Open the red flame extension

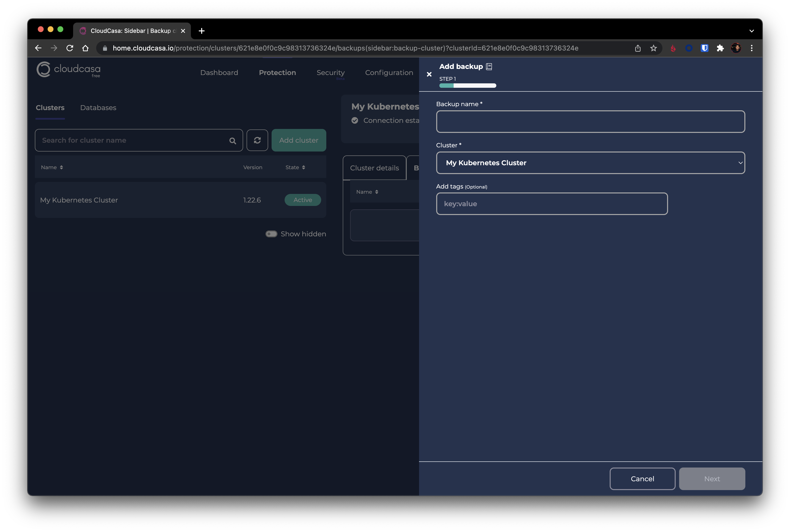pyautogui.click(x=673, y=48)
